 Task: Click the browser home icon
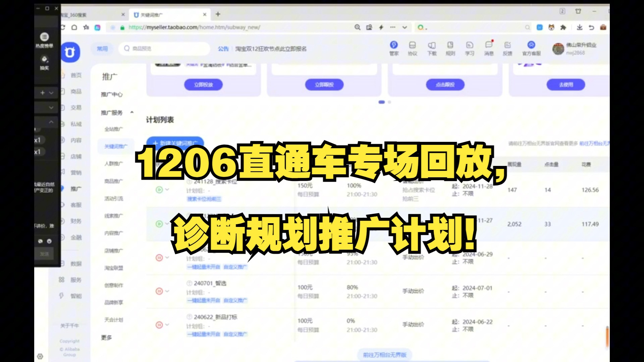click(74, 27)
